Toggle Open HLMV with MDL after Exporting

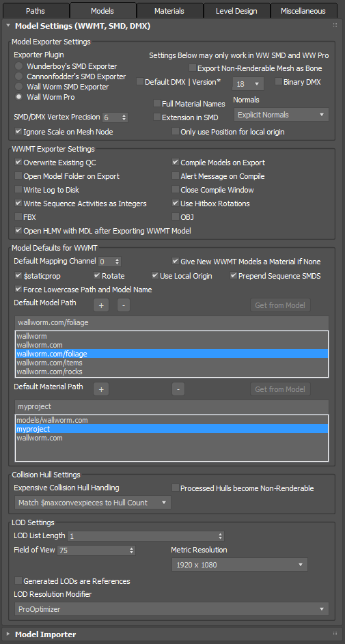click(x=18, y=230)
